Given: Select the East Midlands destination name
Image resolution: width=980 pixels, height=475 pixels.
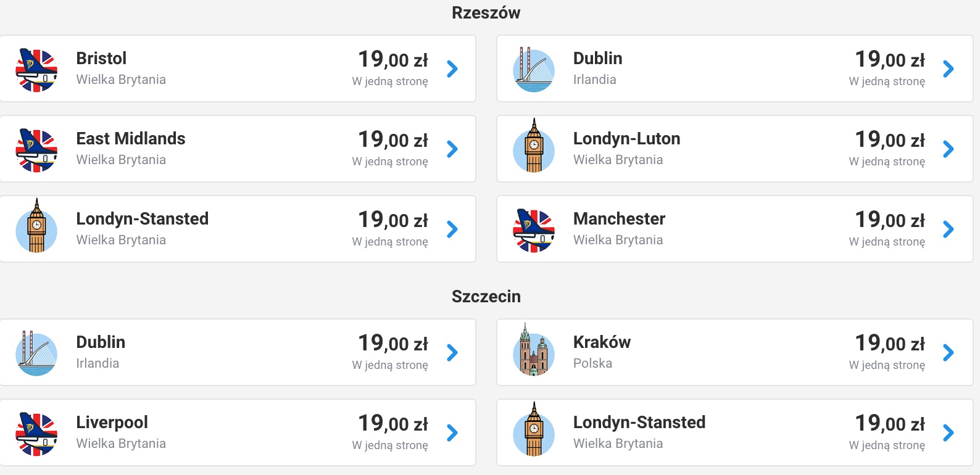Looking at the screenshot, I should [x=131, y=138].
